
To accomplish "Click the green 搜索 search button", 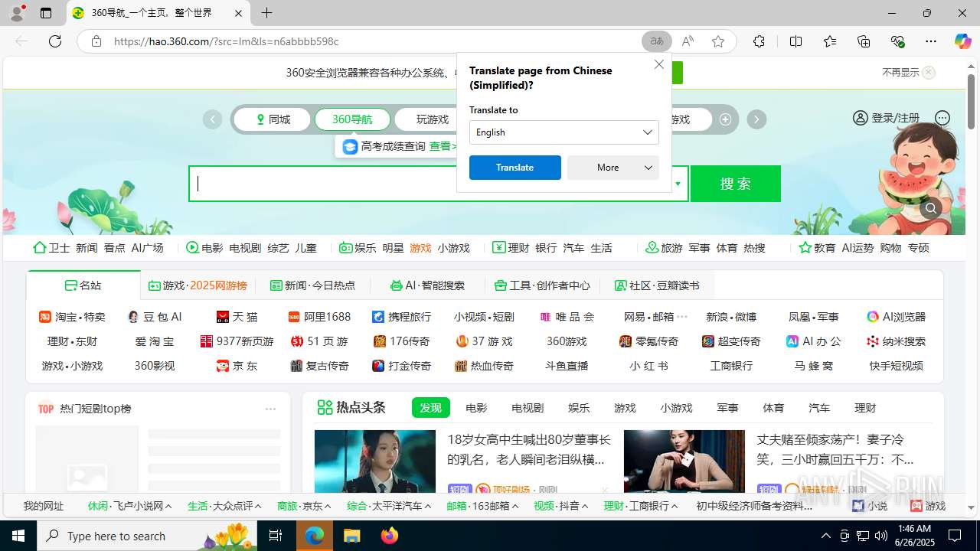I will pos(736,184).
